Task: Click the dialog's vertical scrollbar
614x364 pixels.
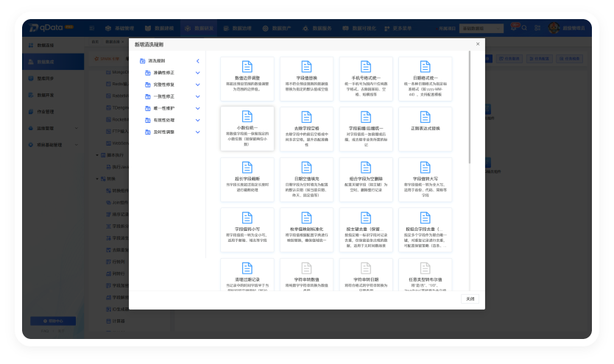Action: coord(470,107)
